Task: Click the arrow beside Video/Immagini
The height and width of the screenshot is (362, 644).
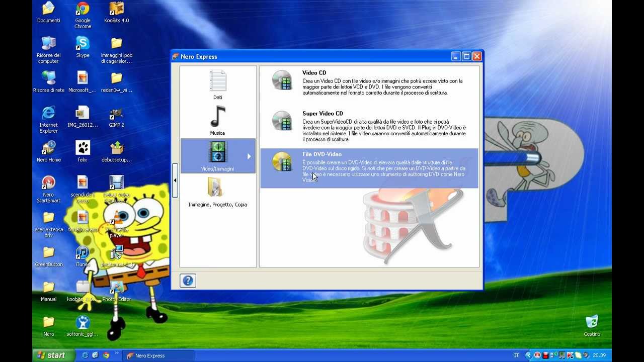Action: 249,156
